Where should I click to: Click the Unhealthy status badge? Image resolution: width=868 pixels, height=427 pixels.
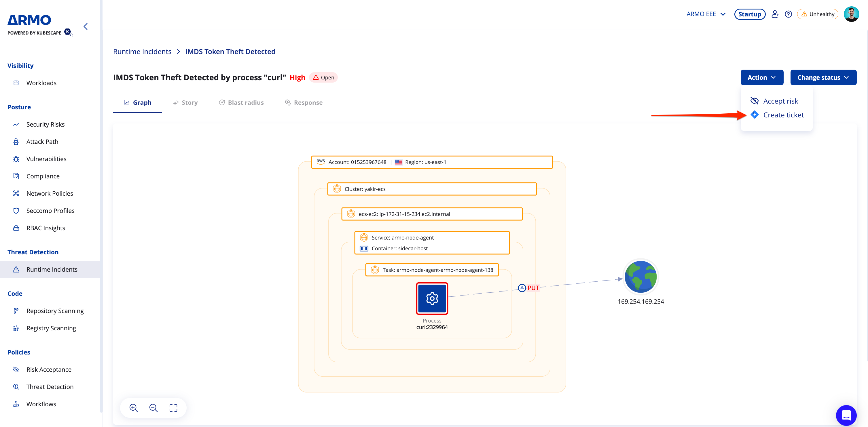pos(817,14)
